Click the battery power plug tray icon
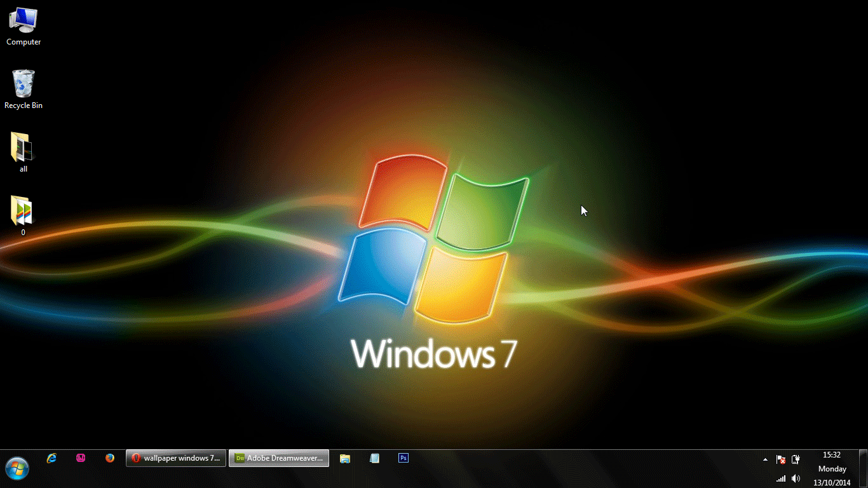This screenshot has height=488, width=868. coord(796,459)
